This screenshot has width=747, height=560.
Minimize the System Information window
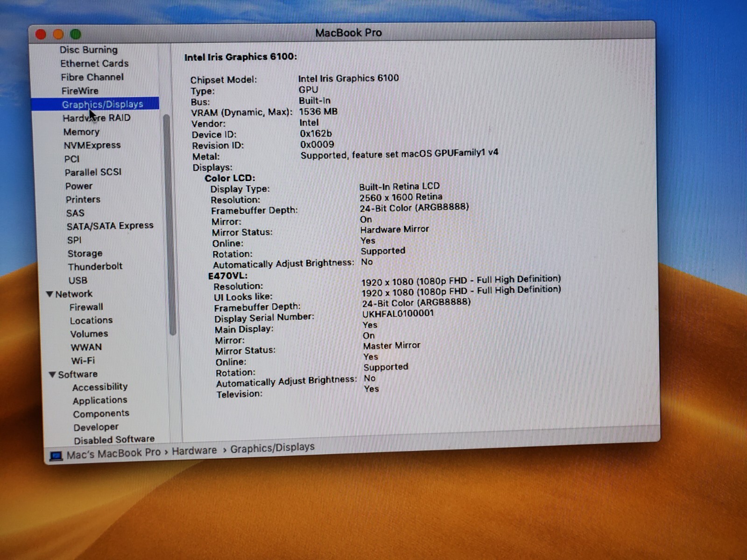click(58, 35)
